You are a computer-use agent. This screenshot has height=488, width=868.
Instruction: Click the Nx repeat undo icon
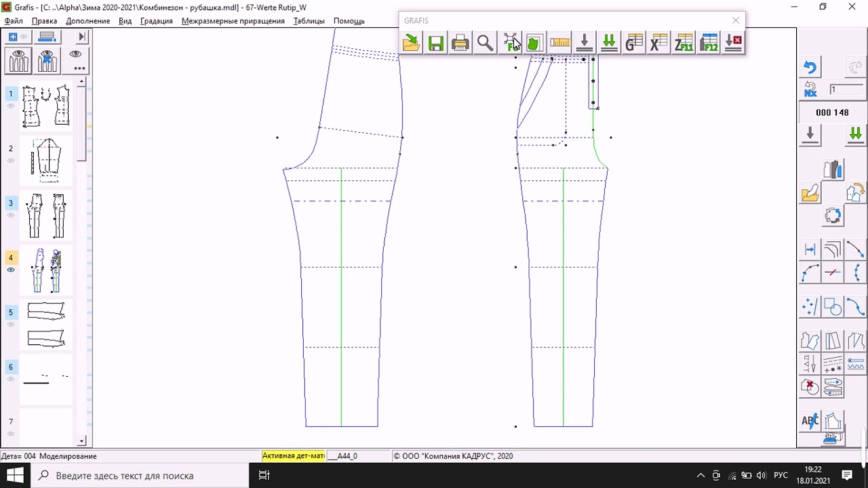click(x=810, y=89)
